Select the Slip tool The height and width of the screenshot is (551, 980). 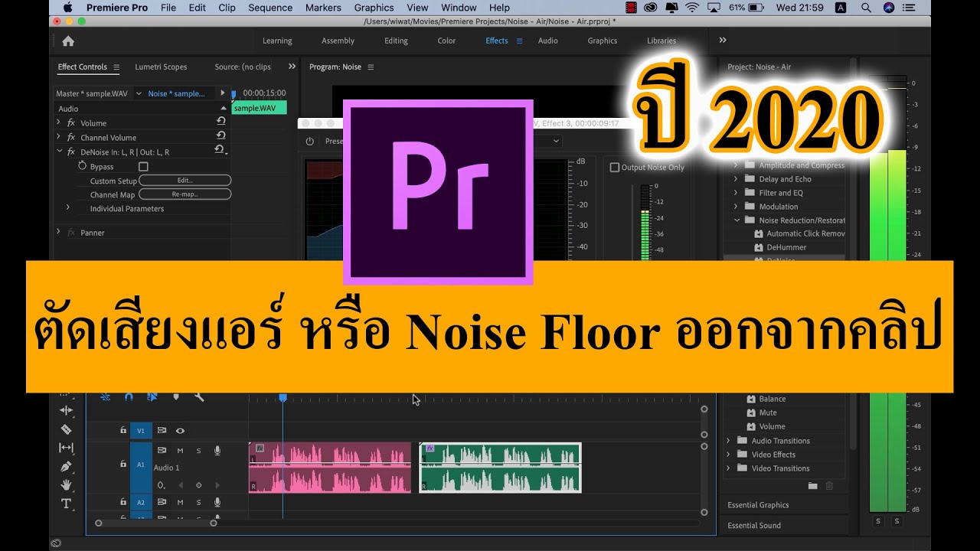coord(66,448)
